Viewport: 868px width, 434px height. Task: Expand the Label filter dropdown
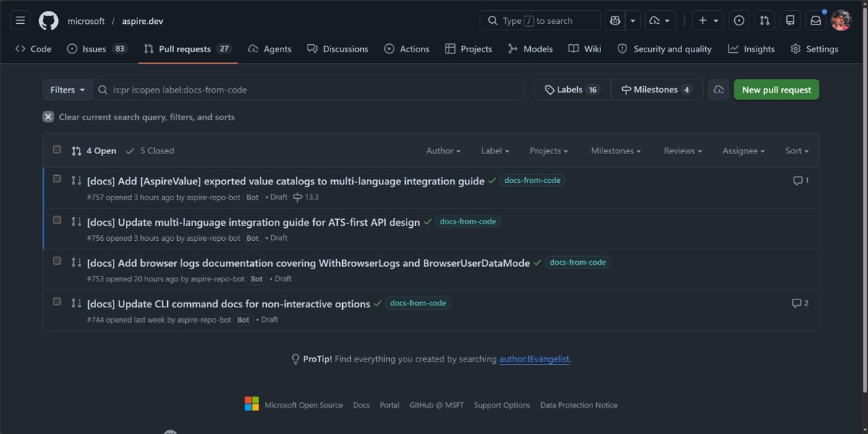click(x=495, y=150)
